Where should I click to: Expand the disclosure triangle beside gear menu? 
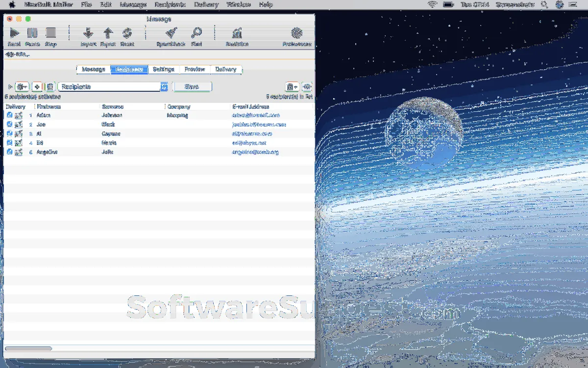click(x=10, y=87)
